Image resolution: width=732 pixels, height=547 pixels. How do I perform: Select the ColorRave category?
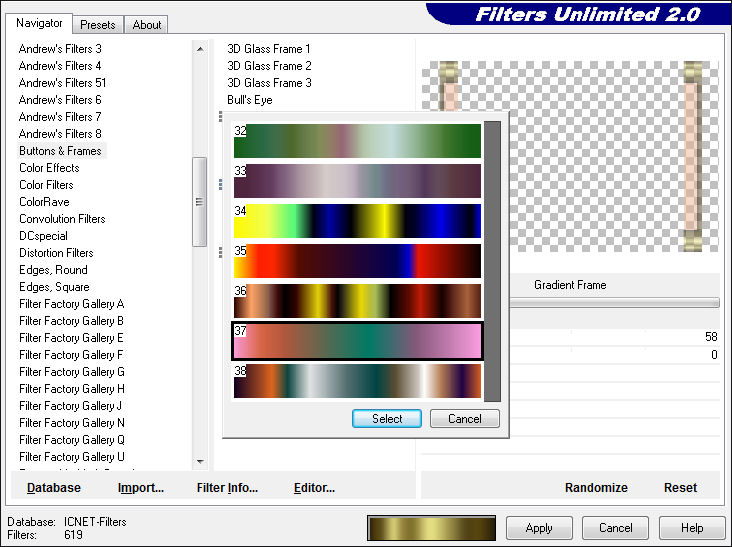44,202
